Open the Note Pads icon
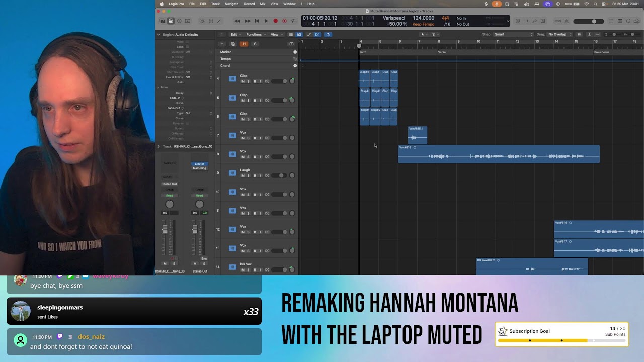The width and height of the screenshot is (644, 362). (x=620, y=21)
